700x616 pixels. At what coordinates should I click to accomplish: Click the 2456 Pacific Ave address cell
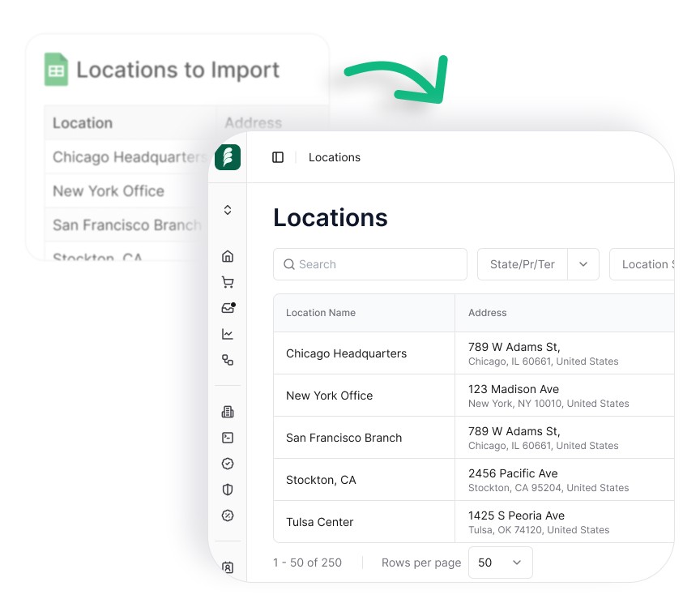(564, 480)
